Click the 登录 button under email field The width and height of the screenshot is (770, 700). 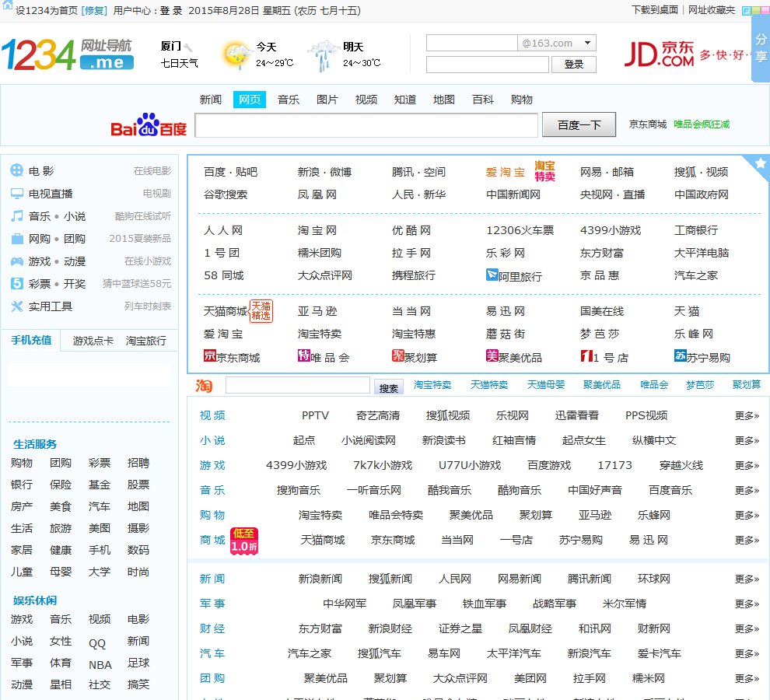click(573, 65)
